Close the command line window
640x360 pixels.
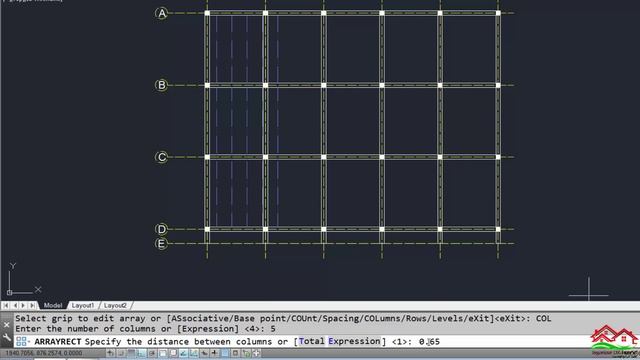pyautogui.click(x=7, y=325)
